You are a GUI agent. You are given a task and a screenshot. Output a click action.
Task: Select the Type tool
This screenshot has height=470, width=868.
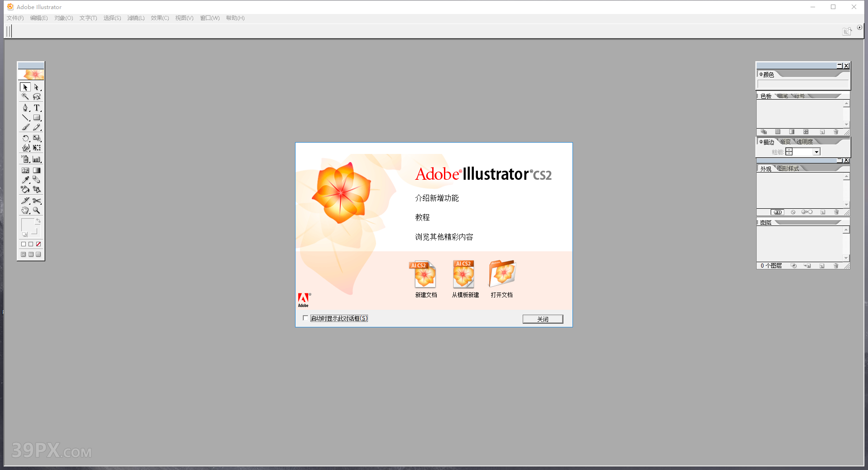(x=38, y=108)
